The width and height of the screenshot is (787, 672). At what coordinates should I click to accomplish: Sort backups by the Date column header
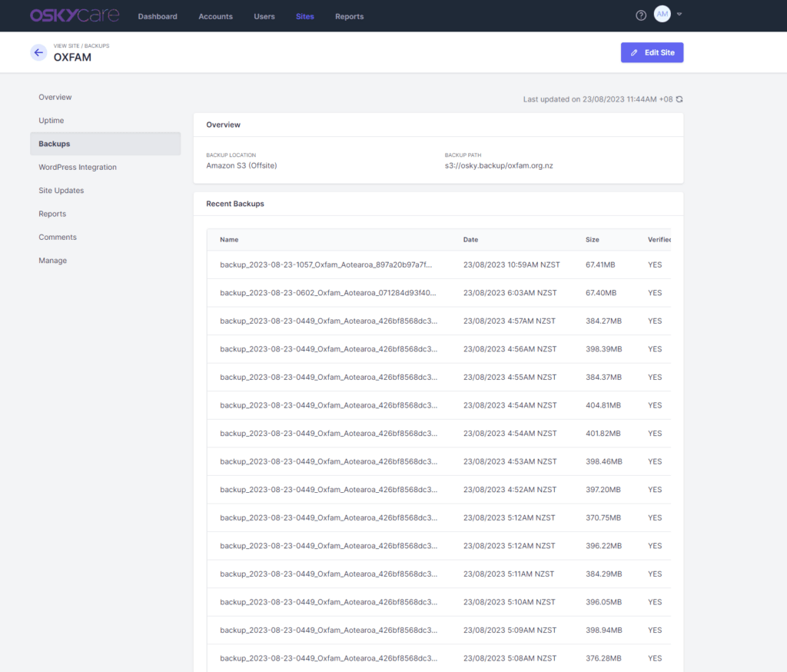pos(470,240)
